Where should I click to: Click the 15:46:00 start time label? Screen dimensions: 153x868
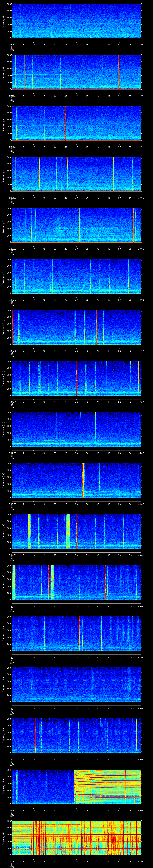pos(12,657)
